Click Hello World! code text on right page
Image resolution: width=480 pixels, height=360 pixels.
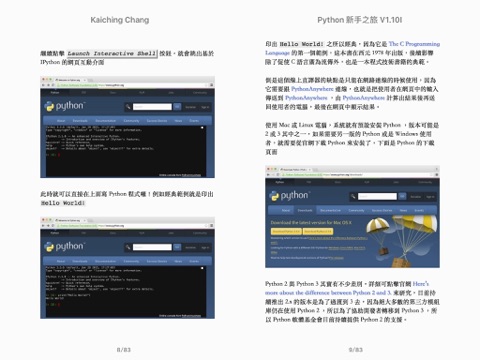302,44
